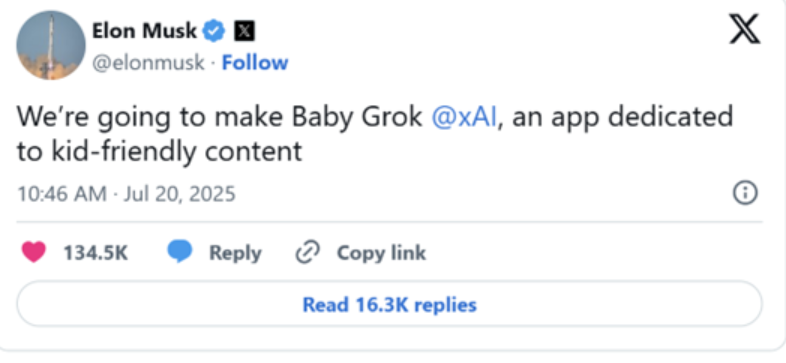
Task: Open the Read 16.3K replies button
Action: (x=389, y=304)
